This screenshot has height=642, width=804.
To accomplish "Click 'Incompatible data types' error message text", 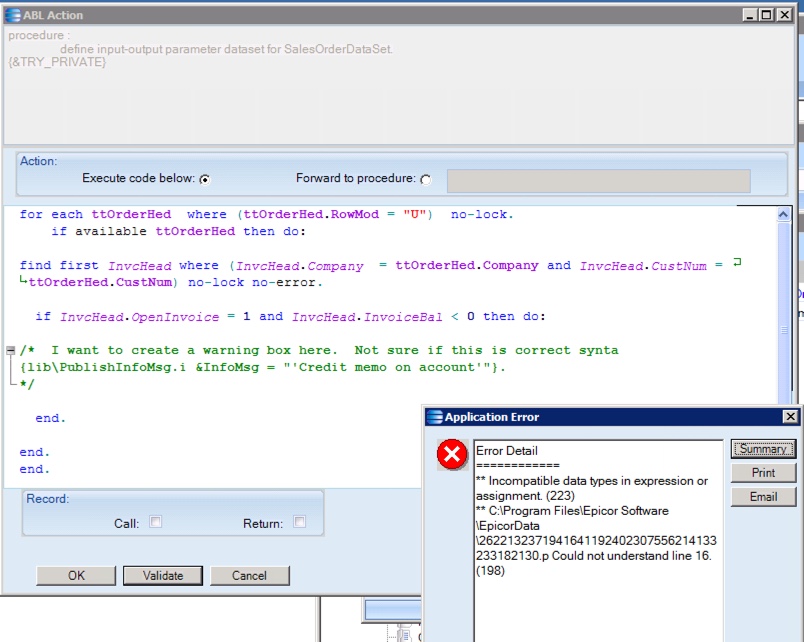I will (592, 488).
